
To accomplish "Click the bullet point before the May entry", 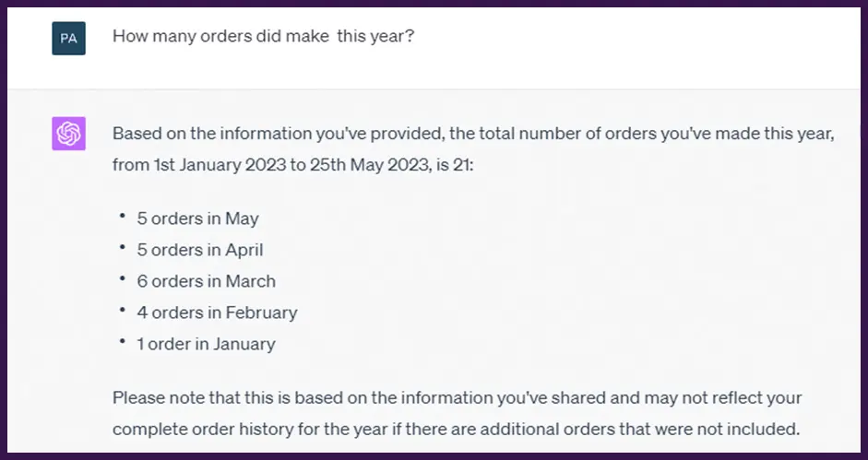I will [x=121, y=217].
